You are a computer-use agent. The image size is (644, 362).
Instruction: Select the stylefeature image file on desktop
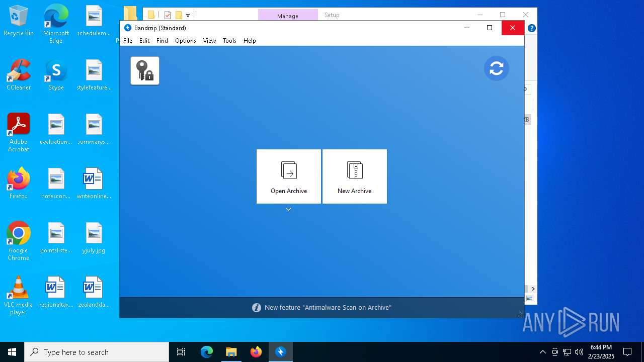pos(94,75)
